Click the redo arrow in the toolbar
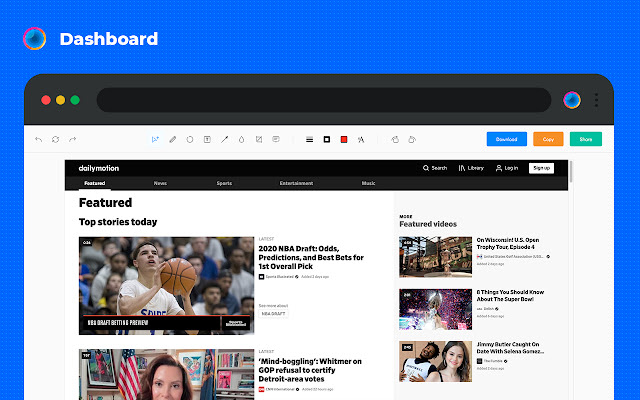Viewport: 640px width, 400px height. click(73, 140)
